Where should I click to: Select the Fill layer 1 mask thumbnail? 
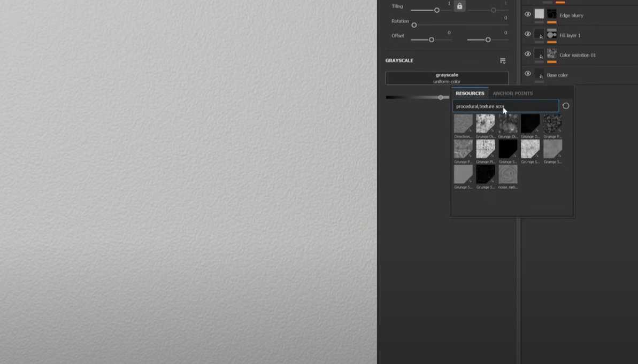pyautogui.click(x=552, y=34)
